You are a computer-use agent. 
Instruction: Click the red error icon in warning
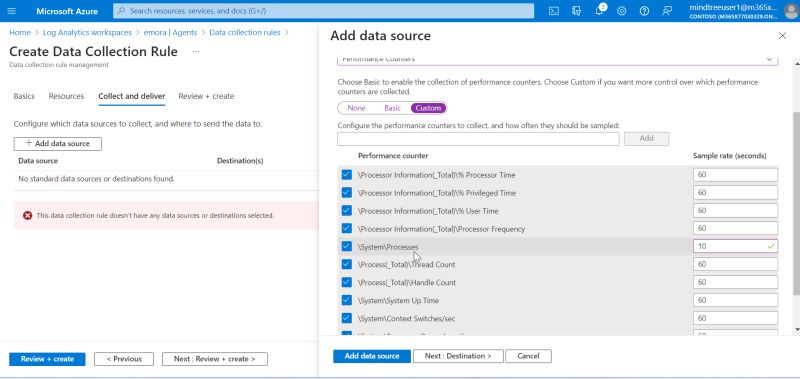tap(28, 215)
